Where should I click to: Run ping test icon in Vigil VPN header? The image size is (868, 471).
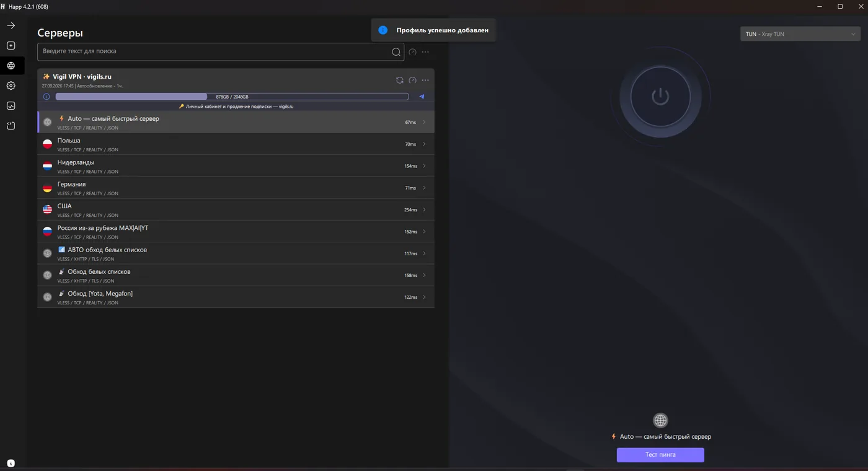tap(412, 80)
